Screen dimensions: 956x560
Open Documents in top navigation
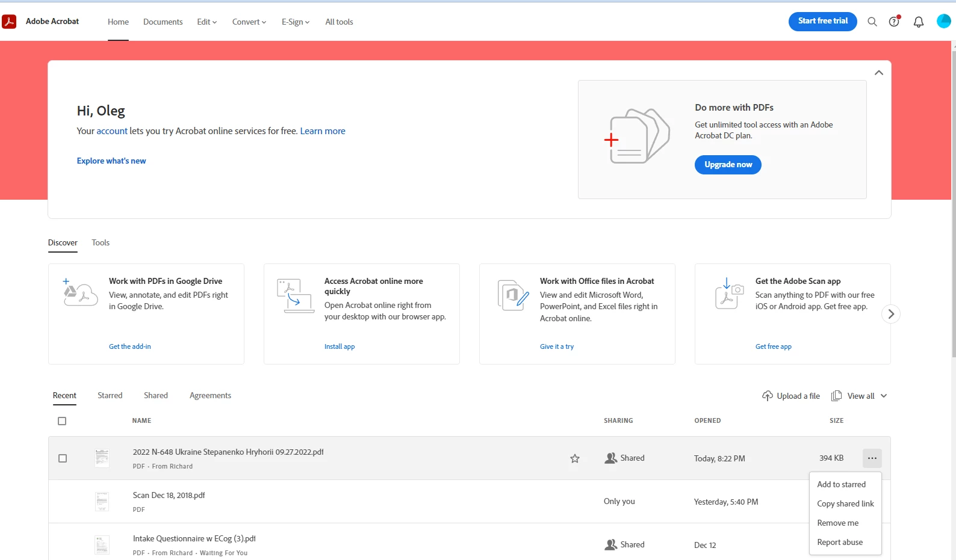163,22
